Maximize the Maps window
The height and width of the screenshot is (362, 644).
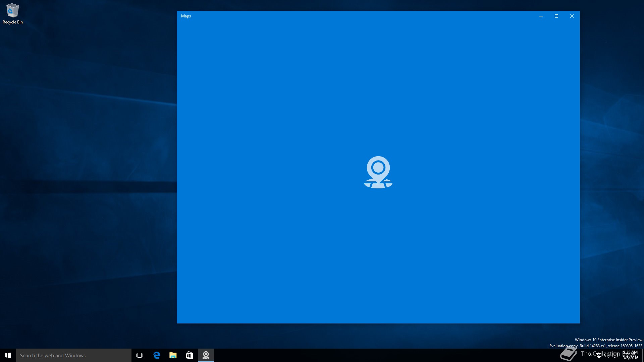coord(556,16)
